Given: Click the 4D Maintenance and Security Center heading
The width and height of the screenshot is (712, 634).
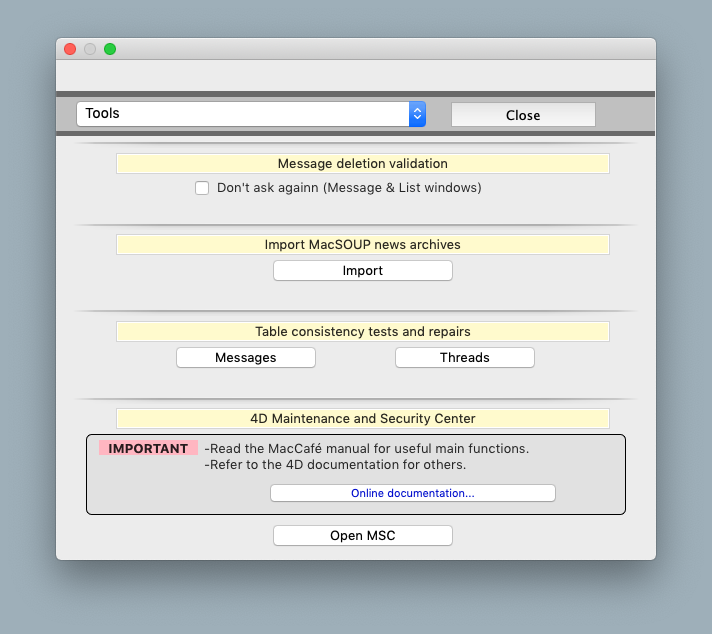Looking at the screenshot, I should tap(362, 418).
